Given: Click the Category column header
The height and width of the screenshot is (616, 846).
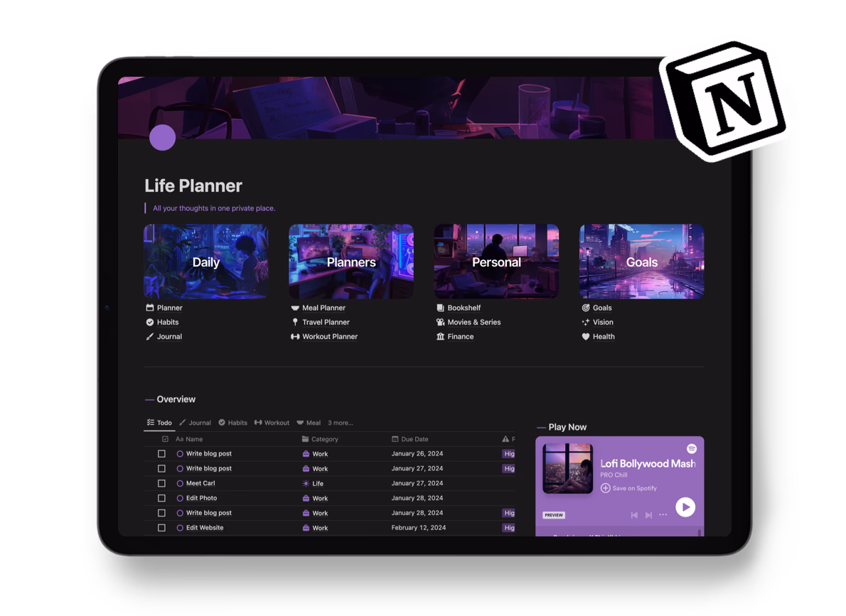Looking at the screenshot, I should (320, 439).
